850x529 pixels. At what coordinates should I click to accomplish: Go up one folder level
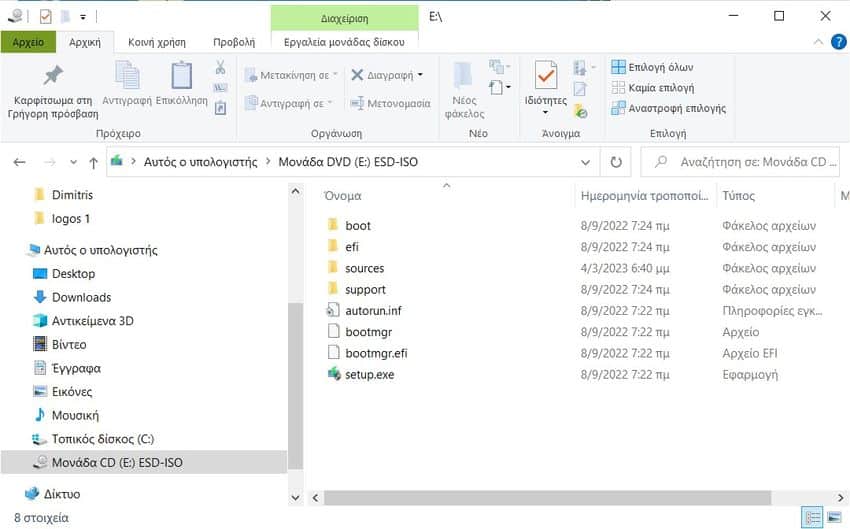pyautogui.click(x=93, y=162)
